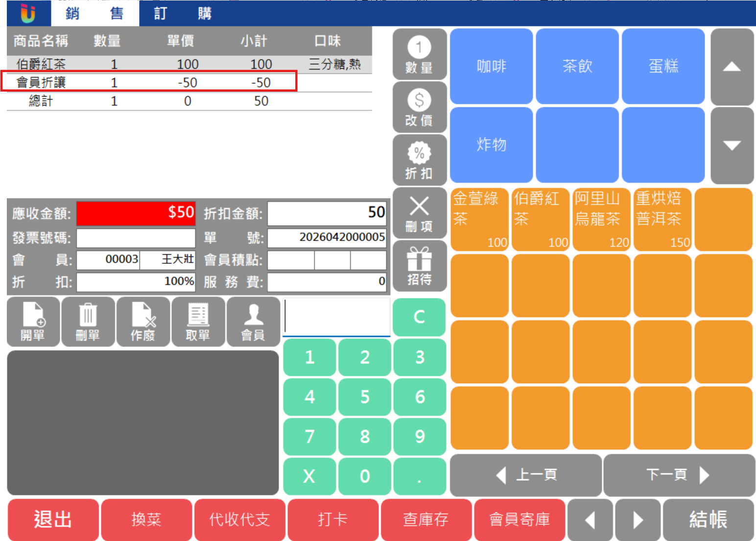The height and width of the screenshot is (541, 756).
Task: Void the bill with the 作廢 icon
Action: coord(143,322)
